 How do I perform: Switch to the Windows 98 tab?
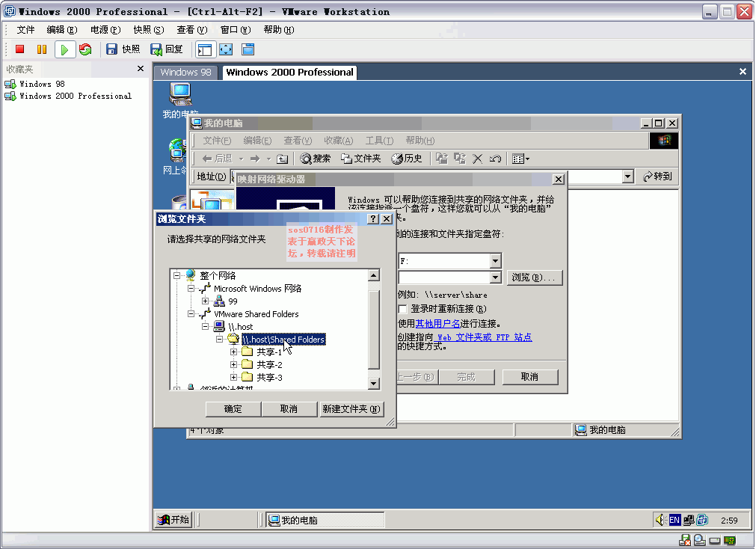185,73
